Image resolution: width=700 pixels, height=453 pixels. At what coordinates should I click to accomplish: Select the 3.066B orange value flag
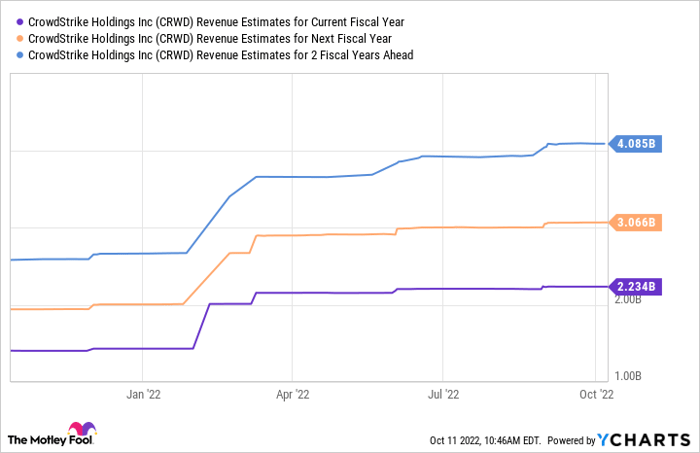coord(635,222)
